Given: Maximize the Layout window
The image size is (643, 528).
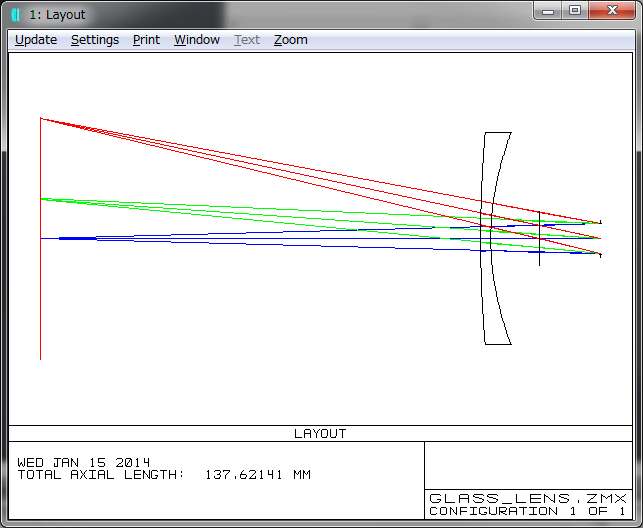Looking at the screenshot, I should click(575, 11).
